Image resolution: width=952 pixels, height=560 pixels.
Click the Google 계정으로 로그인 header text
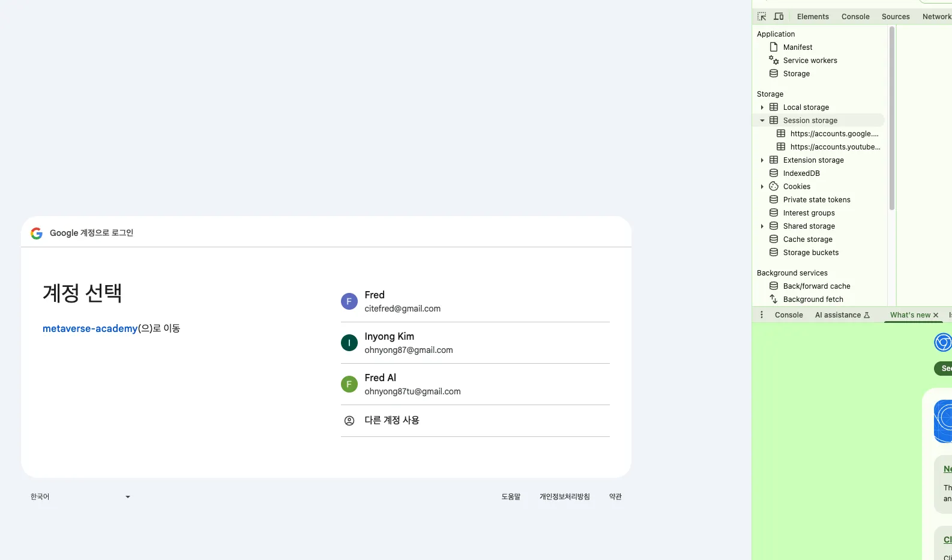click(91, 233)
